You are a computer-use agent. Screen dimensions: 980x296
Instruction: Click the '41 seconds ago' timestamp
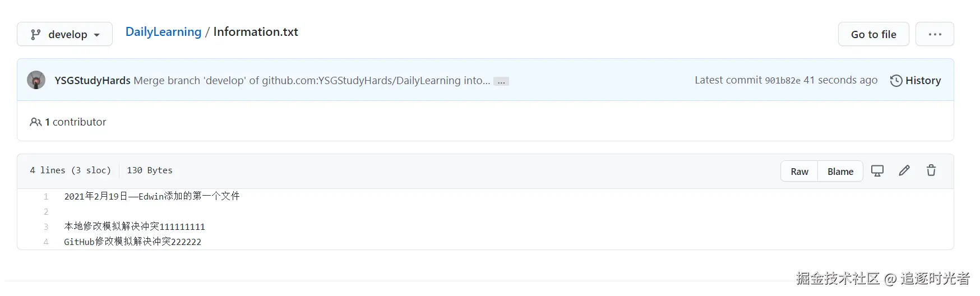840,80
